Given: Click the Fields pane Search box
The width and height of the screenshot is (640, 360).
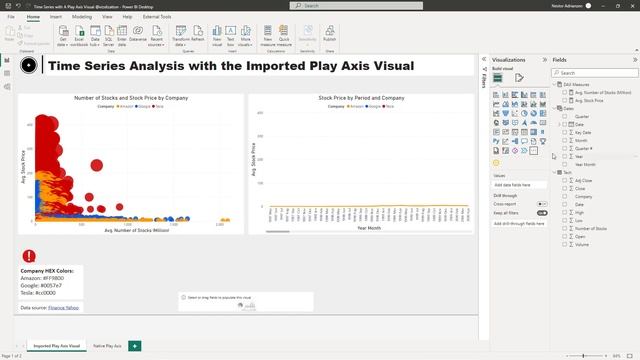Looking at the screenshot, I should click(595, 73).
